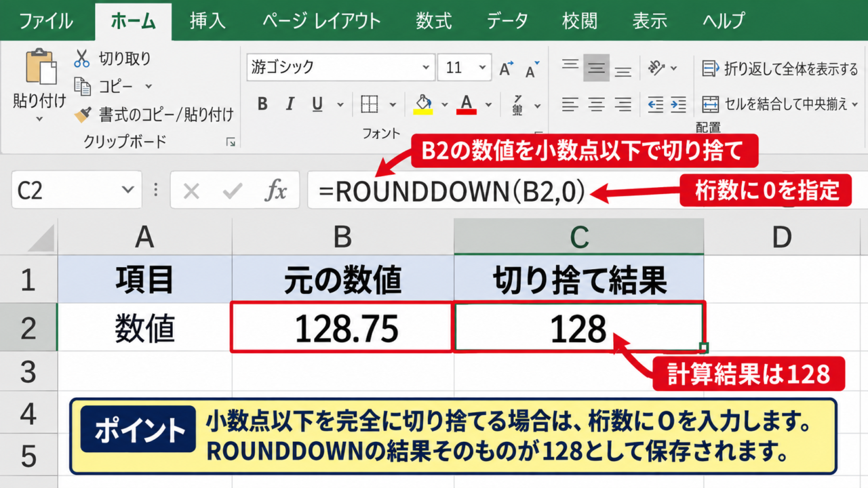Click セルを結合して中央揃え button

(780, 104)
